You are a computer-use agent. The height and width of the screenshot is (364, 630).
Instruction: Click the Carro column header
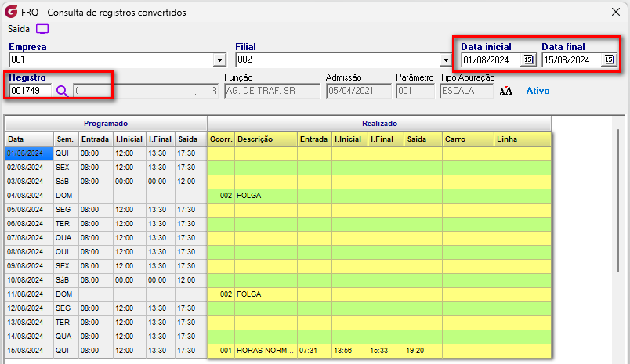pyautogui.click(x=468, y=139)
